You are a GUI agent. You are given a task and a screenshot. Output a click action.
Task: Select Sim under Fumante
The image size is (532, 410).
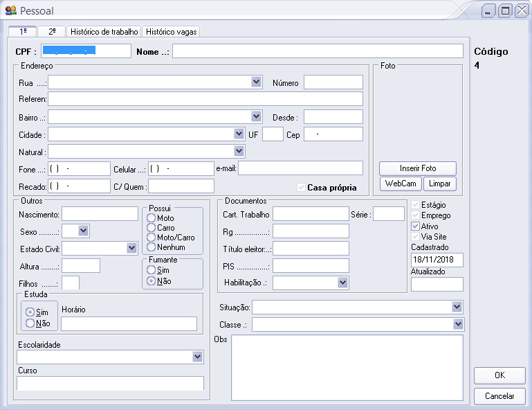pos(152,270)
